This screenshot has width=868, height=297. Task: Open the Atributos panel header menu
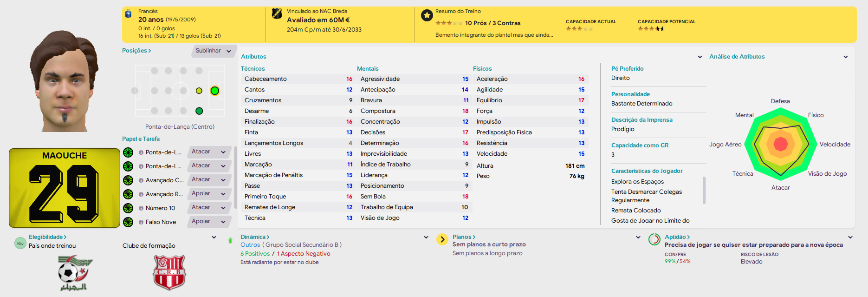tap(700, 57)
